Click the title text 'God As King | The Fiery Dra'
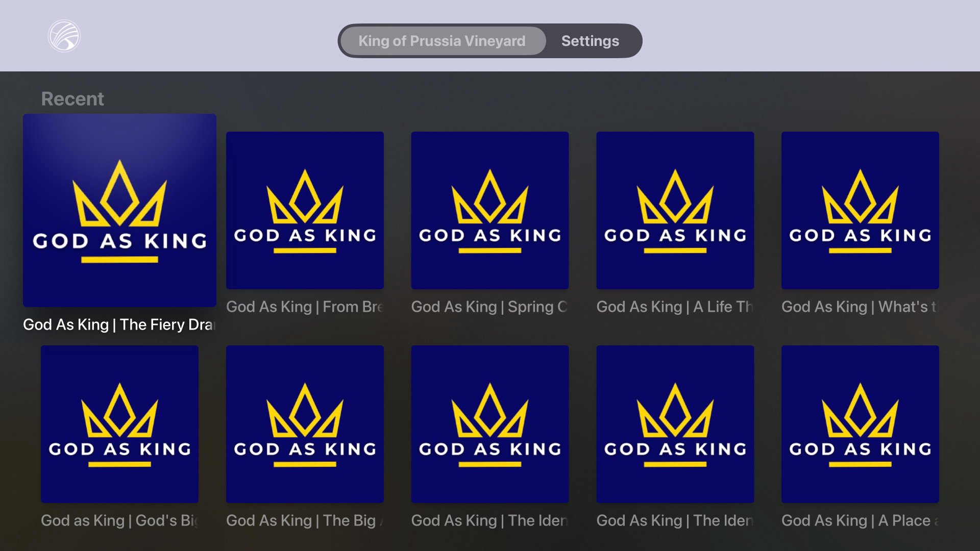Image resolution: width=980 pixels, height=551 pixels. coord(119,324)
